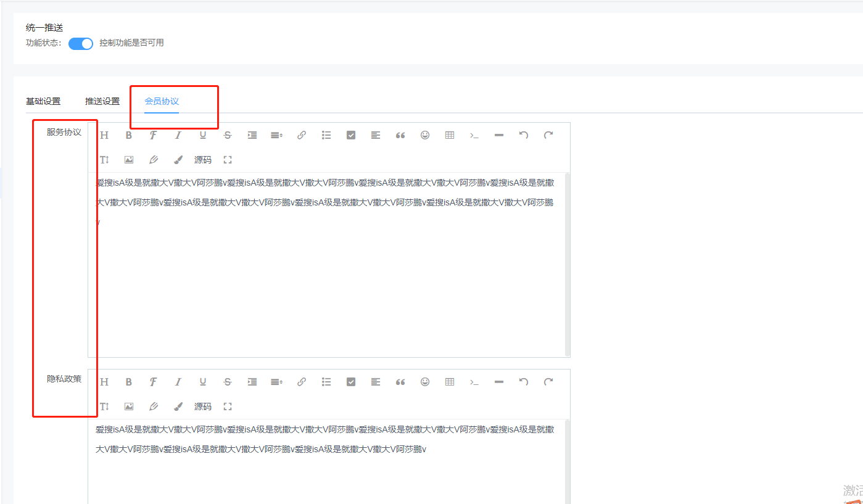
Task: Click 源码 button in 隐私政策 editor
Action: click(x=203, y=407)
